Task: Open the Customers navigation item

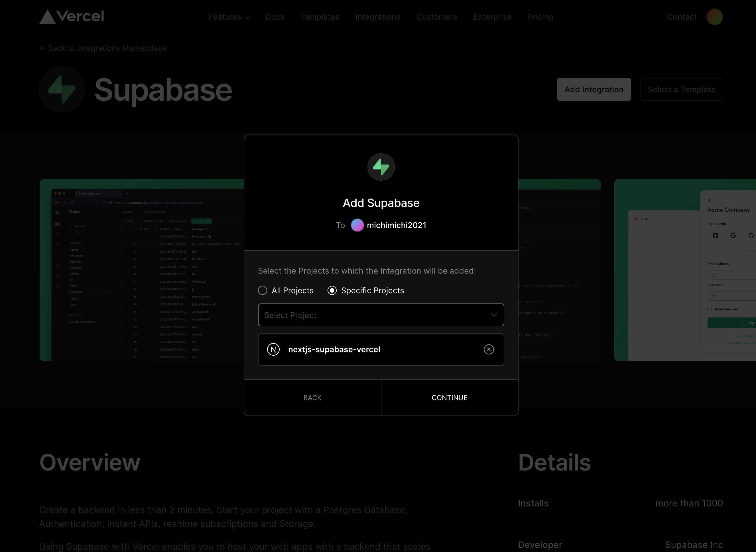Action: (x=437, y=17)
